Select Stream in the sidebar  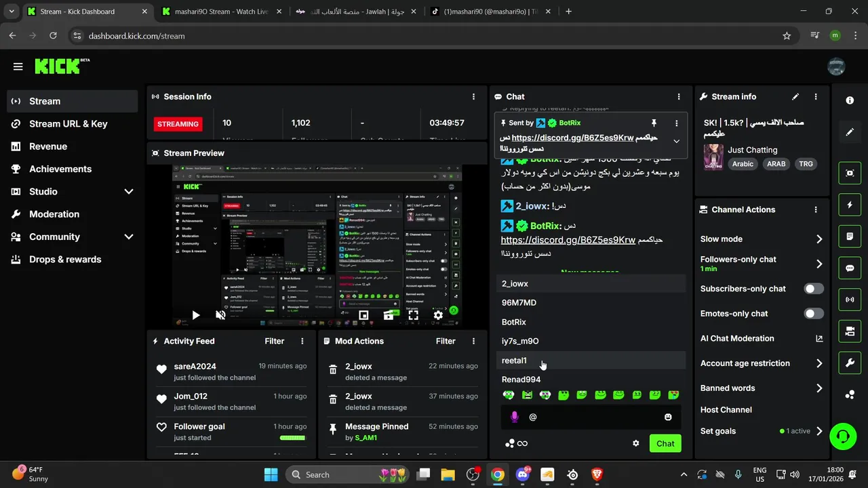73,101
